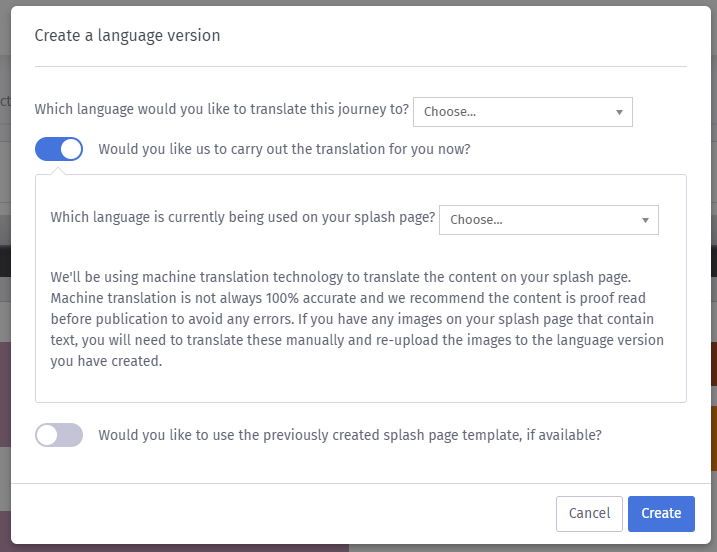This screenshot has height=552, width=717.
Task: Click the Cancel button
Action: [x=589, y=514]
